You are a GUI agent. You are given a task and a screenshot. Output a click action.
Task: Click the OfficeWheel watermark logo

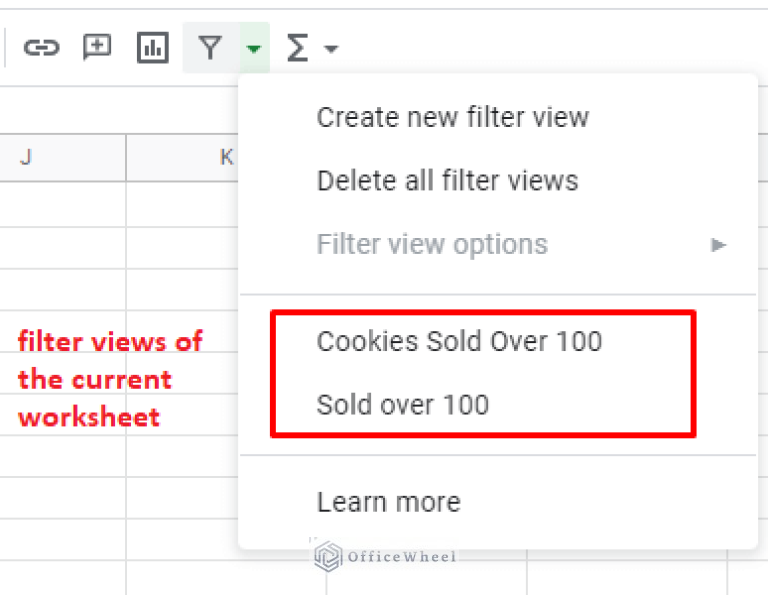tap(385, 557)
